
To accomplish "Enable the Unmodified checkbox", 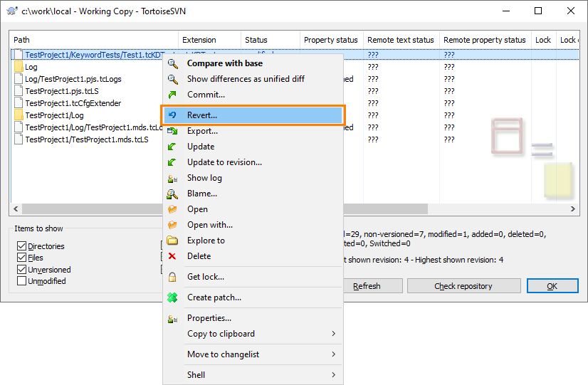I will pos(22,281).
